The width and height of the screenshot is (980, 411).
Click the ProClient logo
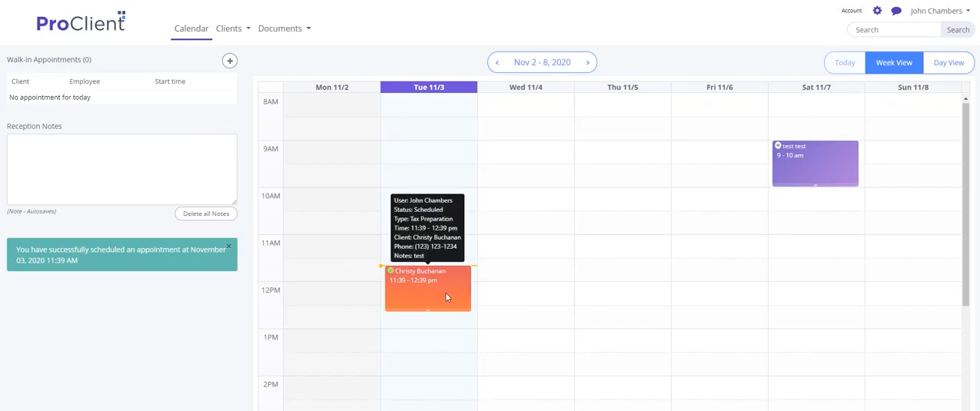(81, 22)
